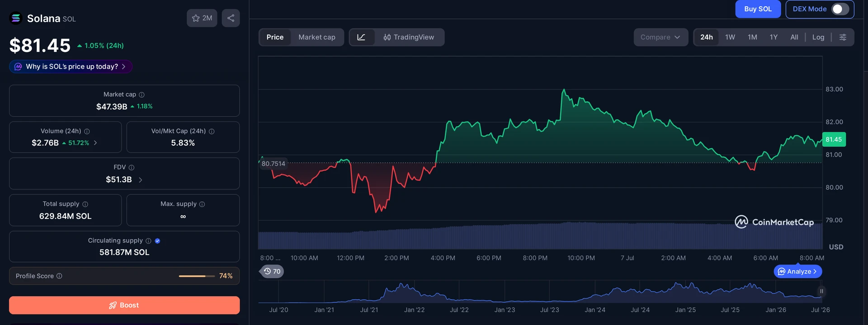Open the FDV info icon
Screen dimensions: 868x325
pos(132,167)
